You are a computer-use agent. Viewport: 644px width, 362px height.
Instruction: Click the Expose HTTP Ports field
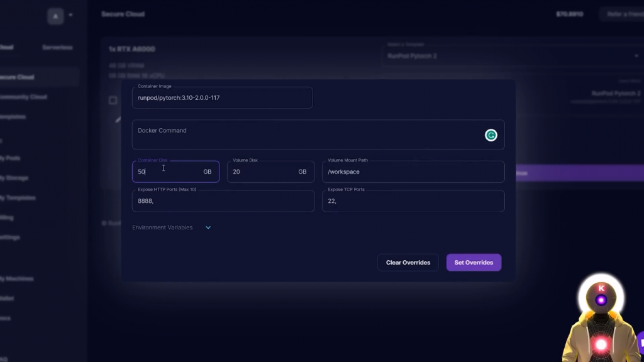[223, 200]
